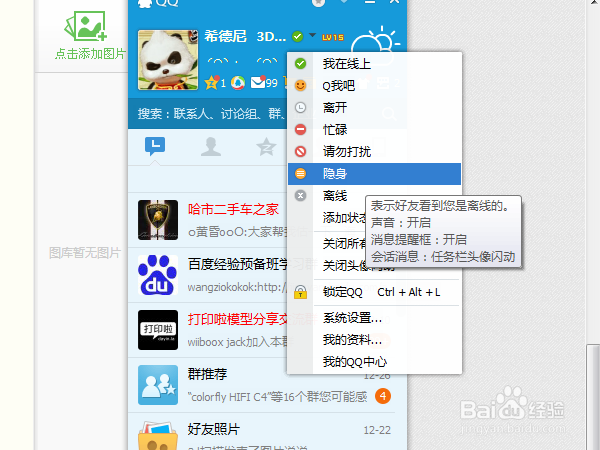Click the red do-not-disturb icon

pos(300,152)
